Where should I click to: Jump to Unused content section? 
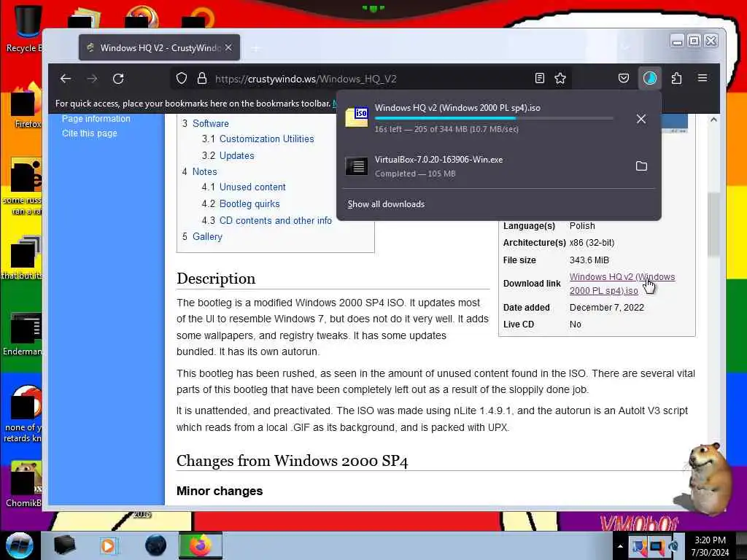click(x=252, y=187)
